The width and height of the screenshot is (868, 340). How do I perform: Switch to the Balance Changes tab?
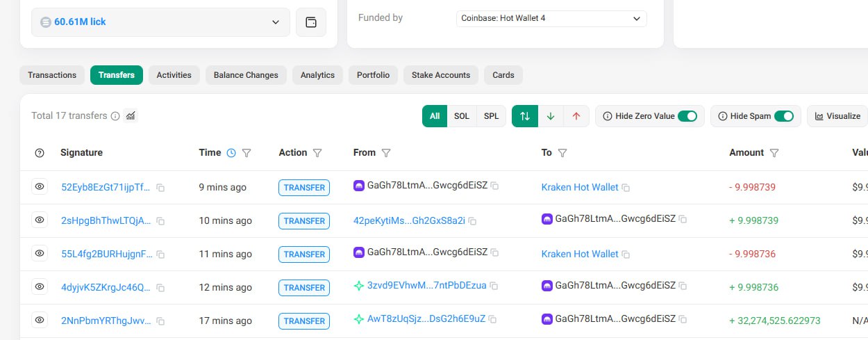point(246,75)
